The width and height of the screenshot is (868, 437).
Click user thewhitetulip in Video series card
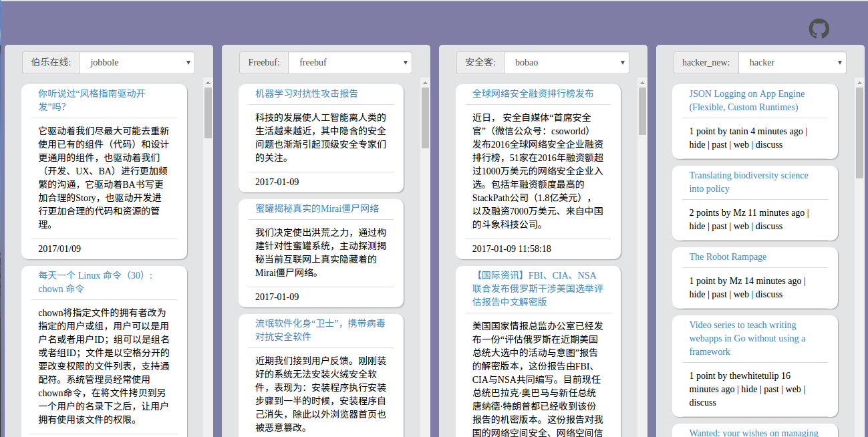pos(754,376)
